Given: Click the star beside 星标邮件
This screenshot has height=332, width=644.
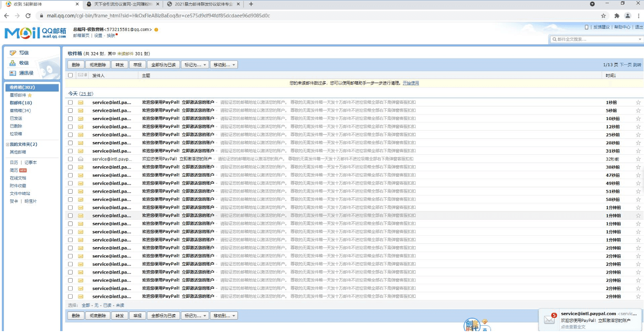Looking at the screenshot, I should [x=30, y=95].
